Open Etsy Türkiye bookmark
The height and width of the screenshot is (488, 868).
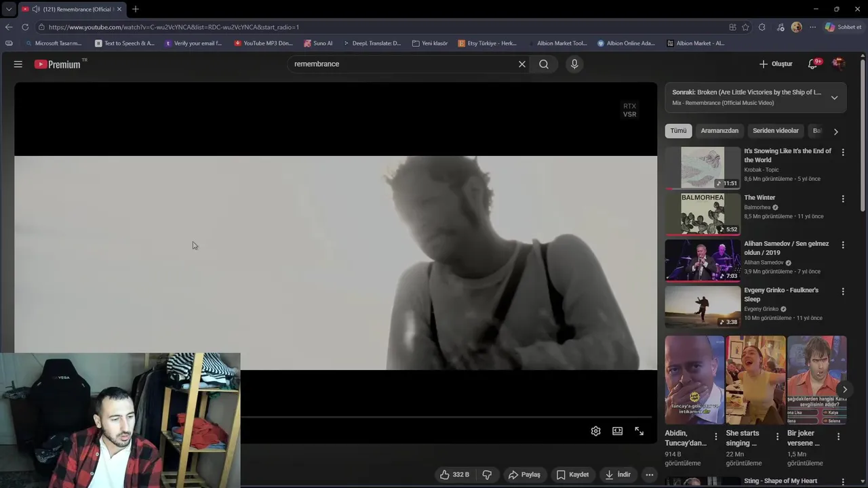(x=487, y=43)
